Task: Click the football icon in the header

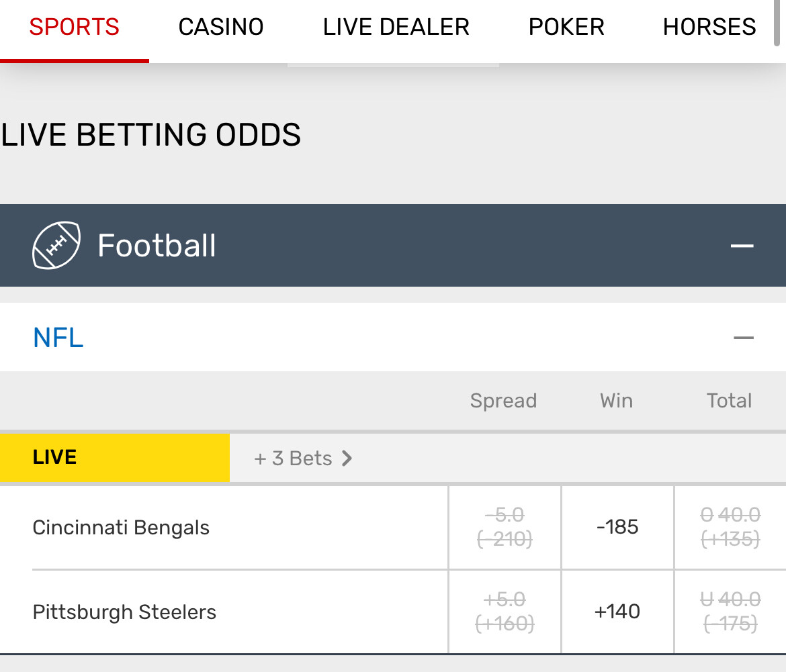Action: click(x=56, y=246)
